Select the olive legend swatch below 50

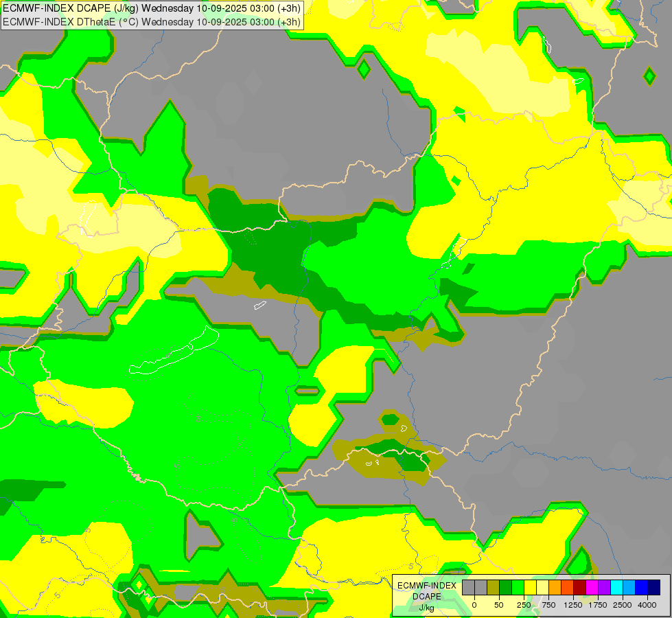494,587
